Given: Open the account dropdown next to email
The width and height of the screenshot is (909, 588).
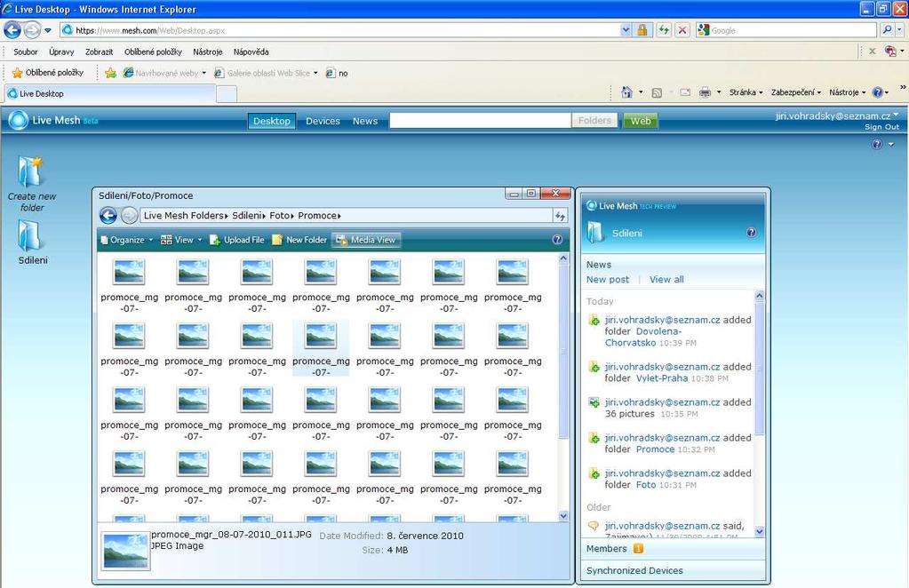Looking at the screenshot, I should click(x=896, y=115).
